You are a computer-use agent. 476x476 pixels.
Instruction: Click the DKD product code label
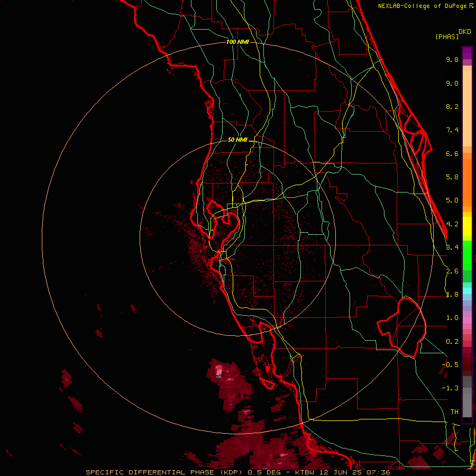point(464,32)
